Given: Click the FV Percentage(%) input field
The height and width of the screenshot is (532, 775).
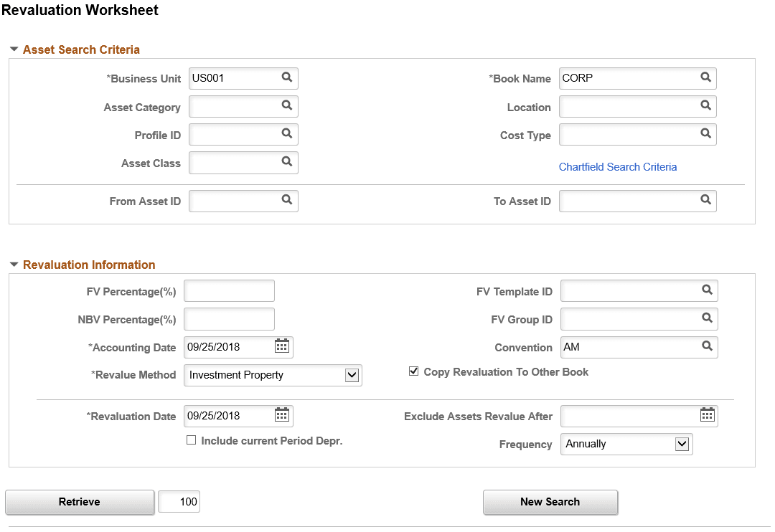Looking at the screenshot, I should pos(229,291).
